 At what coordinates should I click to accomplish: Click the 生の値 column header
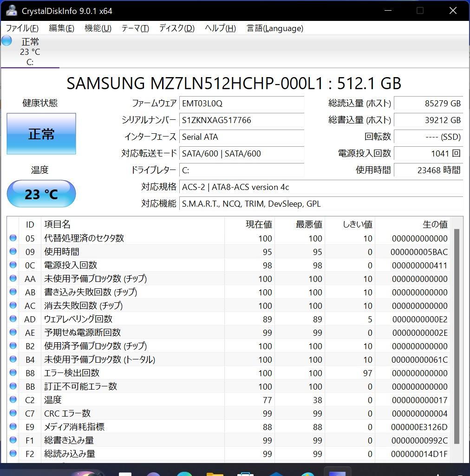pyautogui.click(x=412, y=224)
